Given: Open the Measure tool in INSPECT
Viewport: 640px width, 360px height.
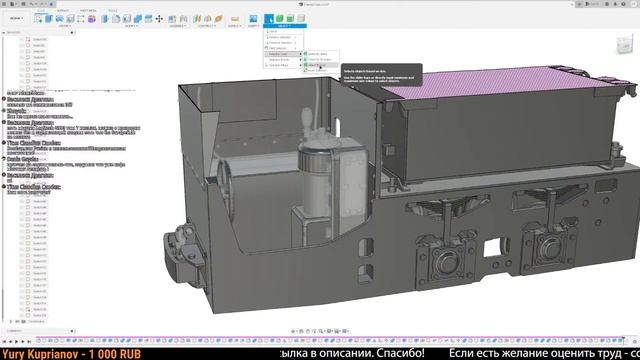Looking at the screenshot, I should click(235, 19).
